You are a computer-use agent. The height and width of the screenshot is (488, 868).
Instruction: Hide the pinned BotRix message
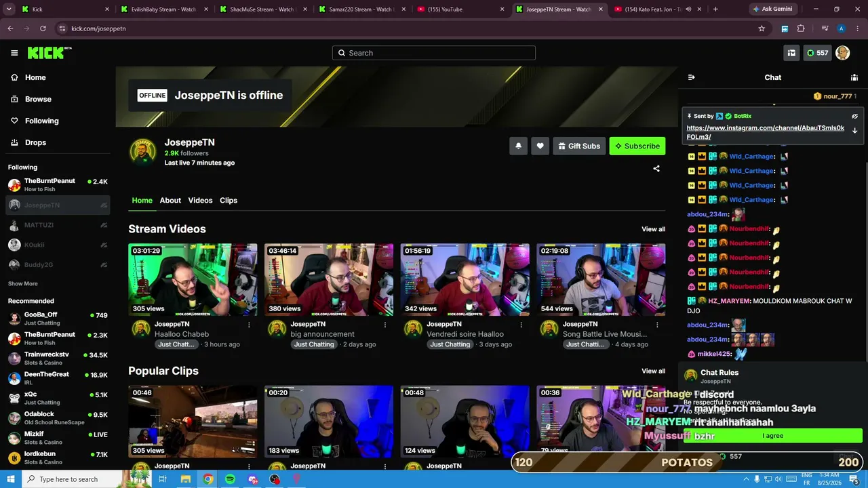point(854,117)
